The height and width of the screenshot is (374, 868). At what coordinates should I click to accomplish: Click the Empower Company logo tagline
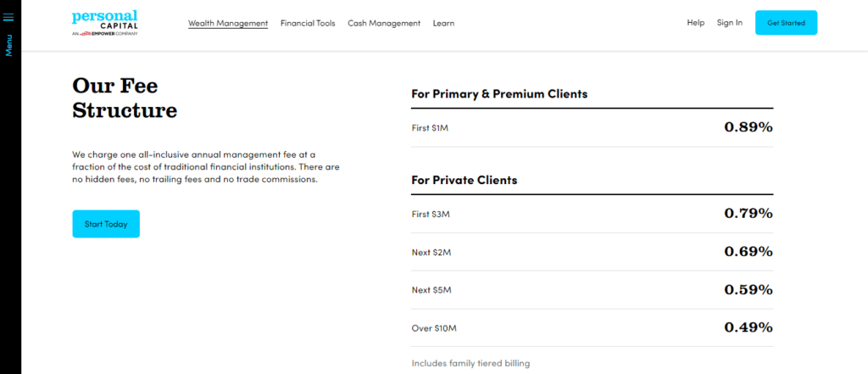pos(104,33)
